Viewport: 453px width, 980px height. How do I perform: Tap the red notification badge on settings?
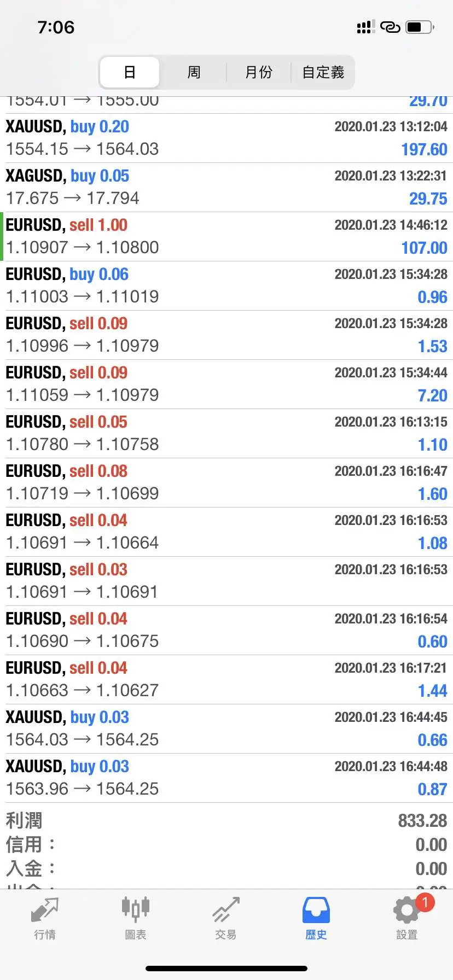pos(425,902)
